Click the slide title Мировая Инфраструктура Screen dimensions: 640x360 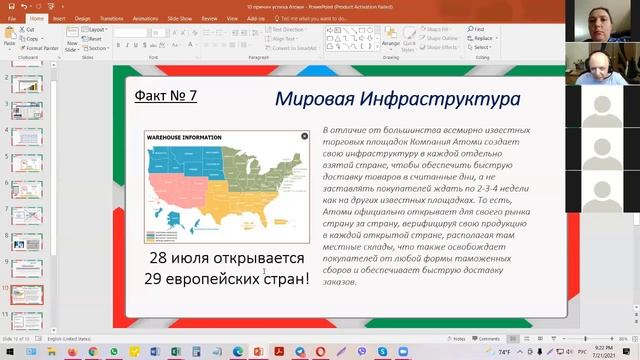(x=398, y=99)
